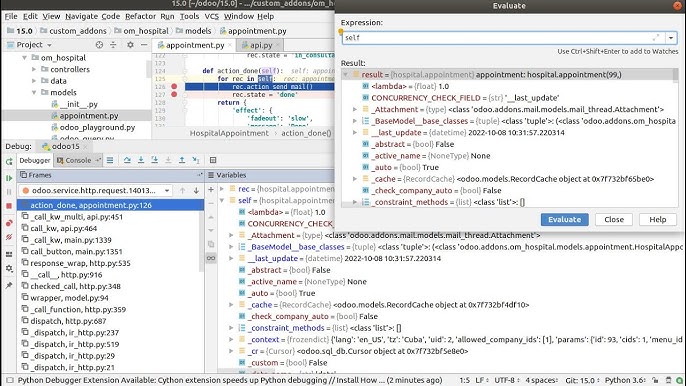Collapse the models folder in Project tree
The height and width of the screenshot is (386, 686).
pyautogui.click(x=34, y=92)
